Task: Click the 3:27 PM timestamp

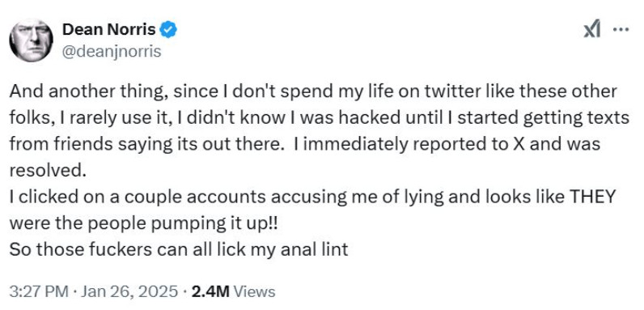Action: pos(38,291)
